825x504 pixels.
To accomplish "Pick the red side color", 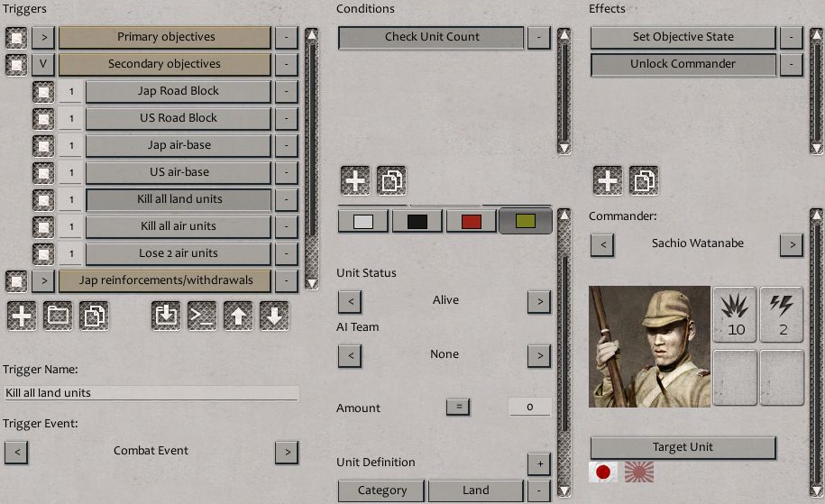I will (471, 222).
